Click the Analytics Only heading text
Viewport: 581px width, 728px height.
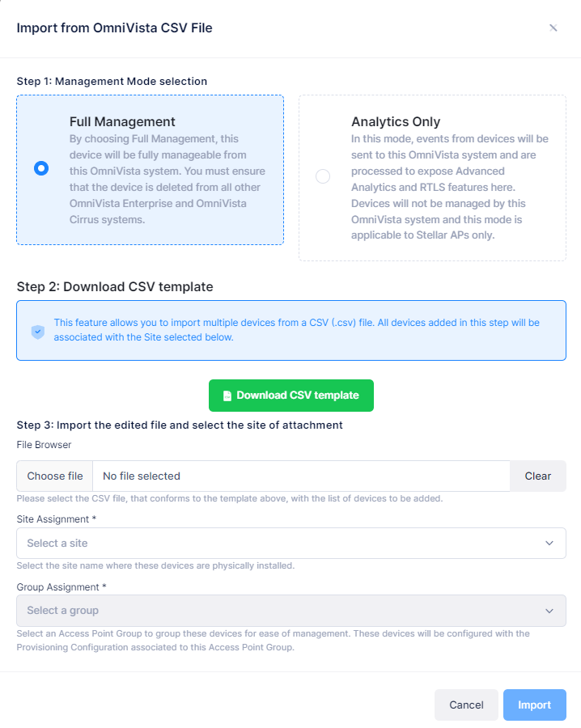pos(396,121)
